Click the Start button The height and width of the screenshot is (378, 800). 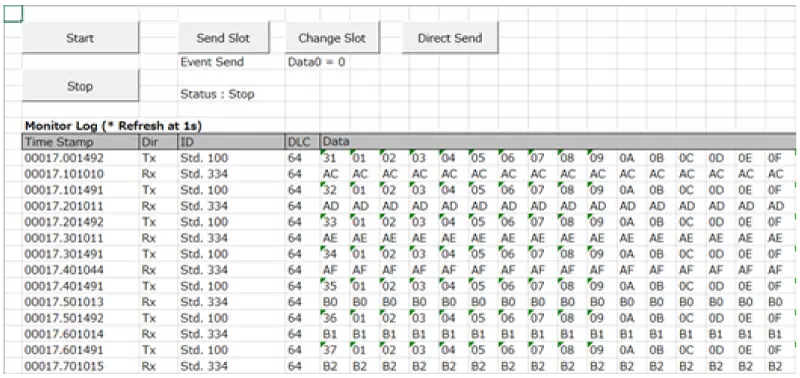click(80, 37)
